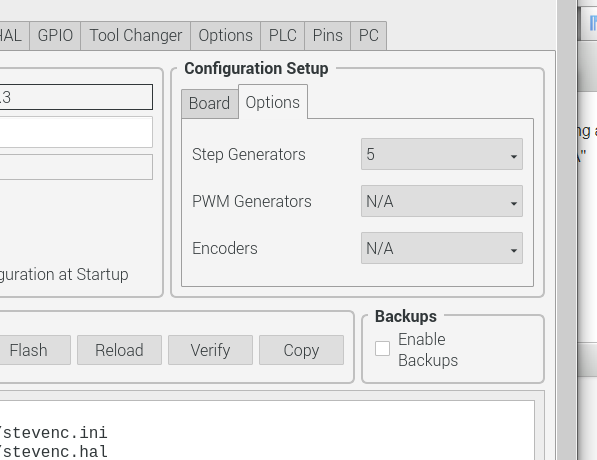Viewport: 597px width, 460px height.
Task: Open the top-level Options tab
Action: (225, 36)
